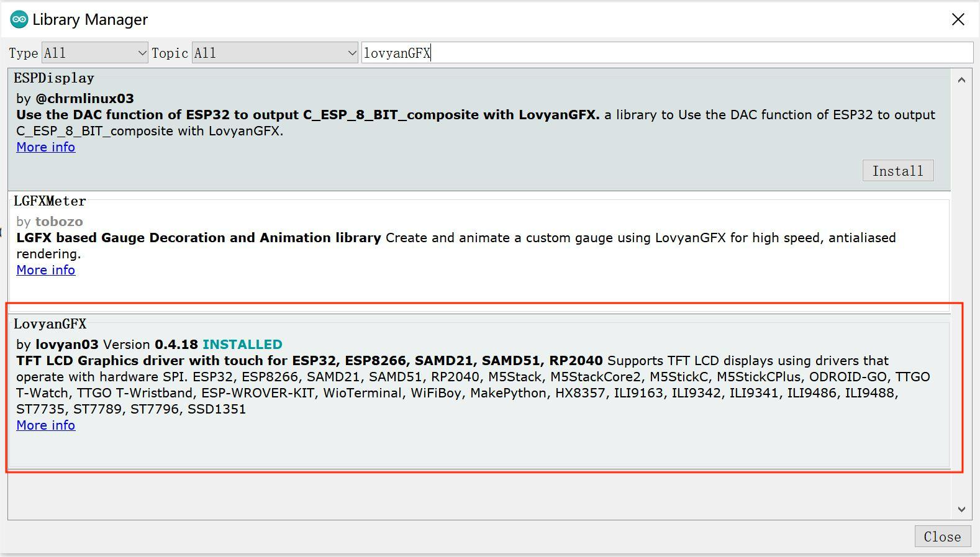Click the Type label
This screenshot has height=557, width=980.
pos(24,53)
